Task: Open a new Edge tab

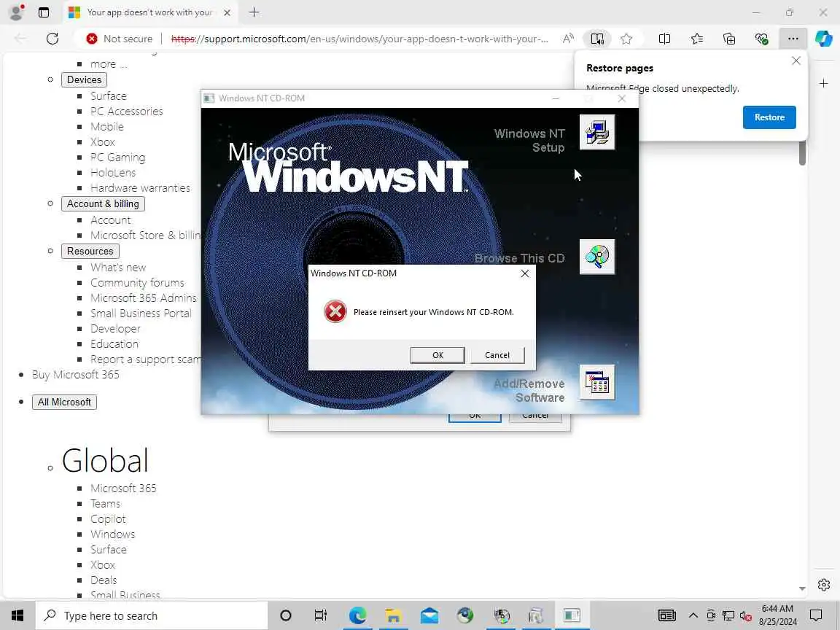Action: (254, 12)
